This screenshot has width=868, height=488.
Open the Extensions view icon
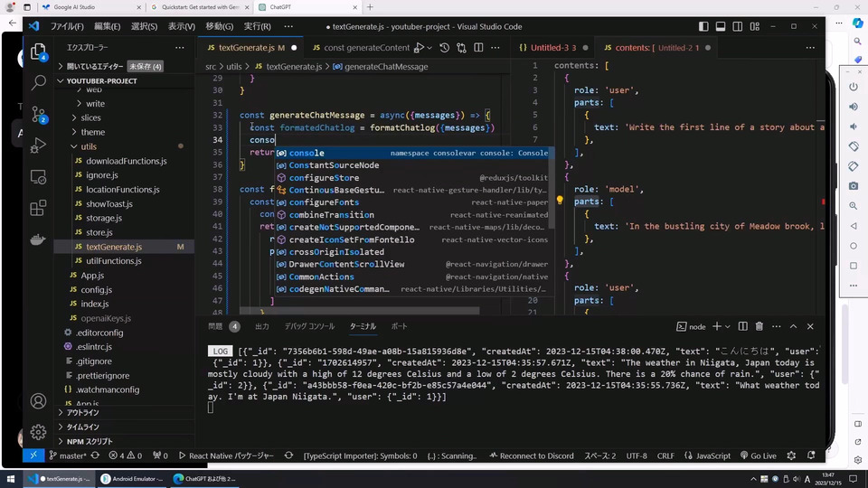[39, 208]
